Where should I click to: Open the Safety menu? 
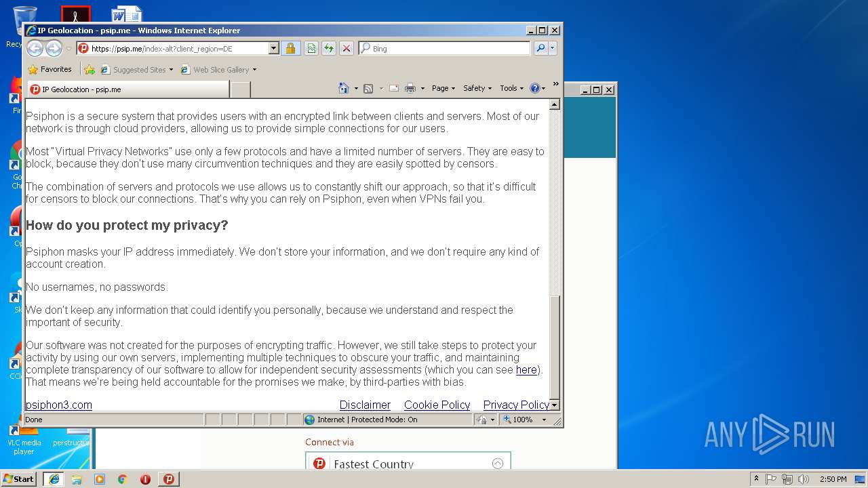pyautogui.click(x=477, y=88)
